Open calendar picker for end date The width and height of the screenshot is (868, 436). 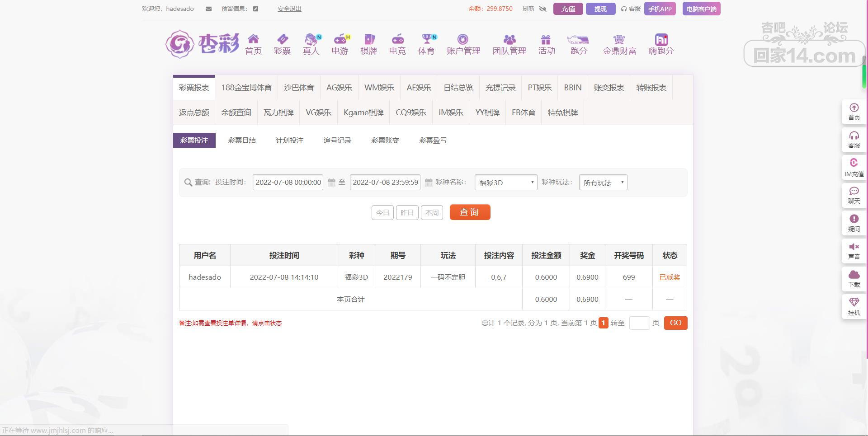[x=429, y=183]
